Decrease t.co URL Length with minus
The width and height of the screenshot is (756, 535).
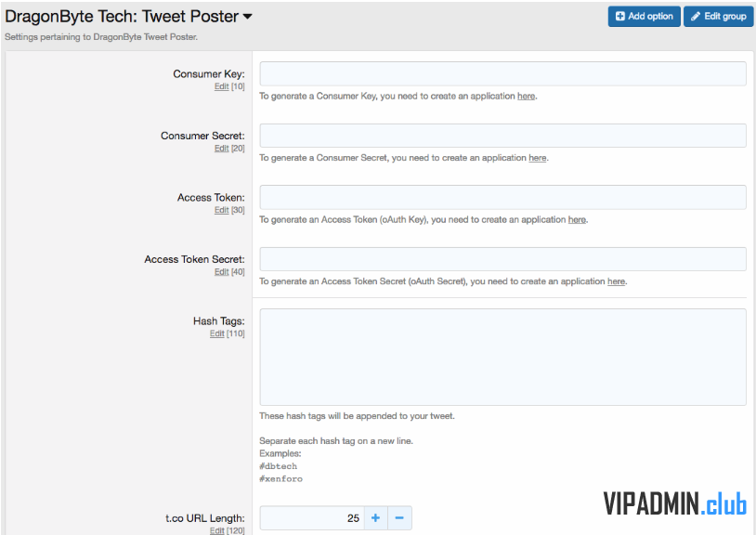(399, 518)
